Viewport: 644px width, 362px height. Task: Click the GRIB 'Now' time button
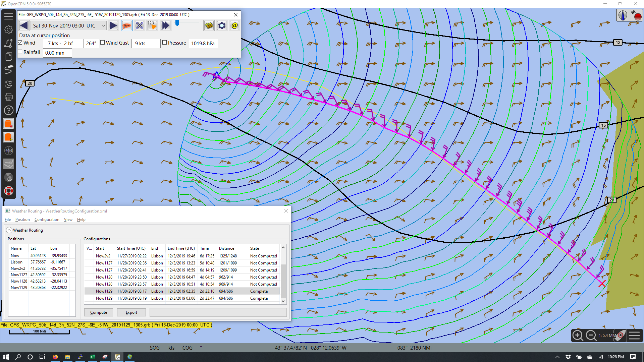tap(126, 25)
